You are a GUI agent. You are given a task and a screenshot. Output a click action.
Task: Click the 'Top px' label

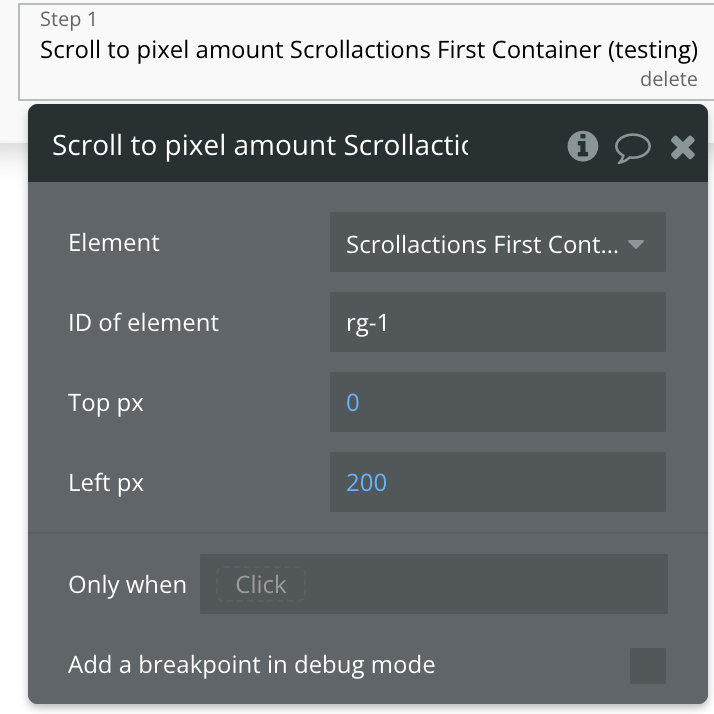[106, 403]
